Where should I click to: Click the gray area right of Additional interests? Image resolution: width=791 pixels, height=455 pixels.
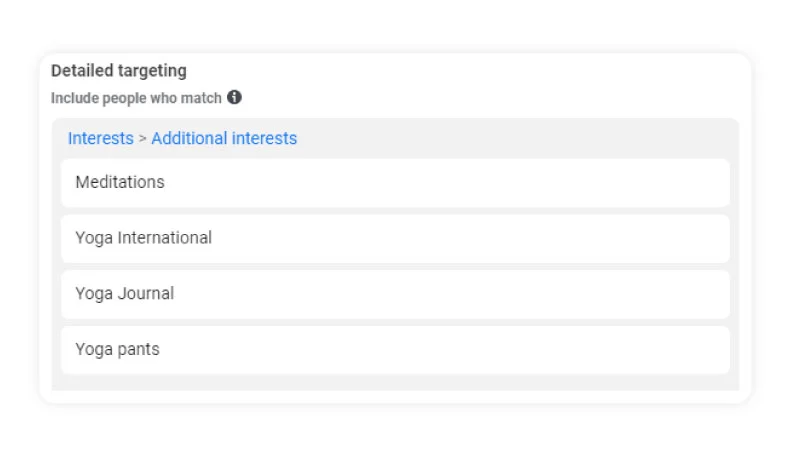pyautogui.click(x=515, y=138)
